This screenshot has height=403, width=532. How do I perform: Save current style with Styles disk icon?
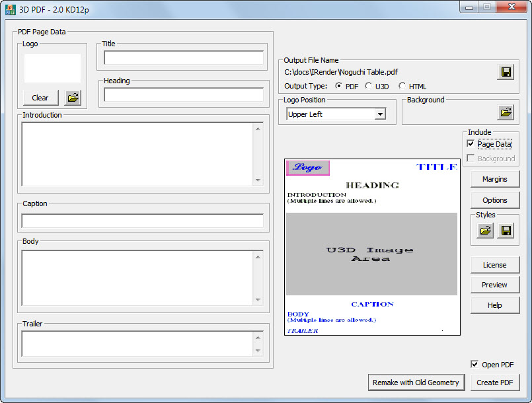click(506, 231)
